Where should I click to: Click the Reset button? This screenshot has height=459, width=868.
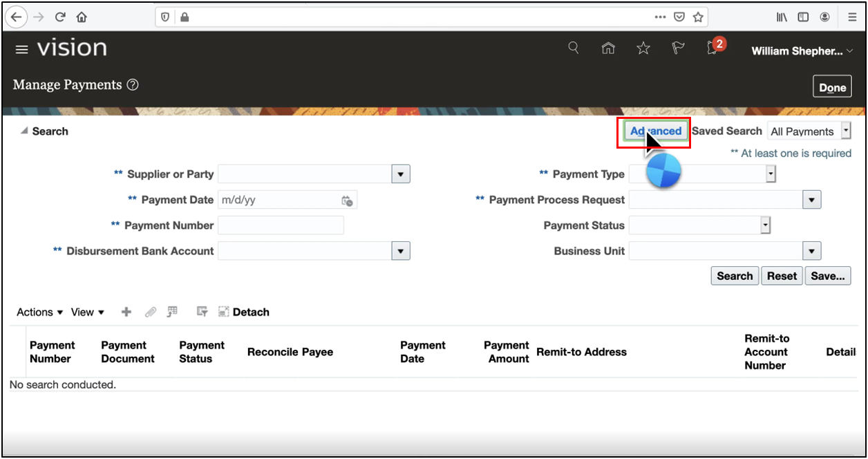782,276
